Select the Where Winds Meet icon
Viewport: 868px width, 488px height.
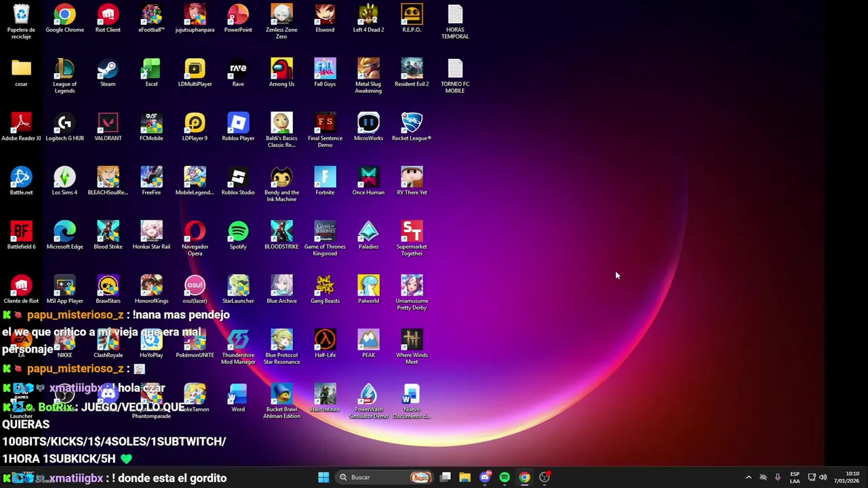[412, 346]
